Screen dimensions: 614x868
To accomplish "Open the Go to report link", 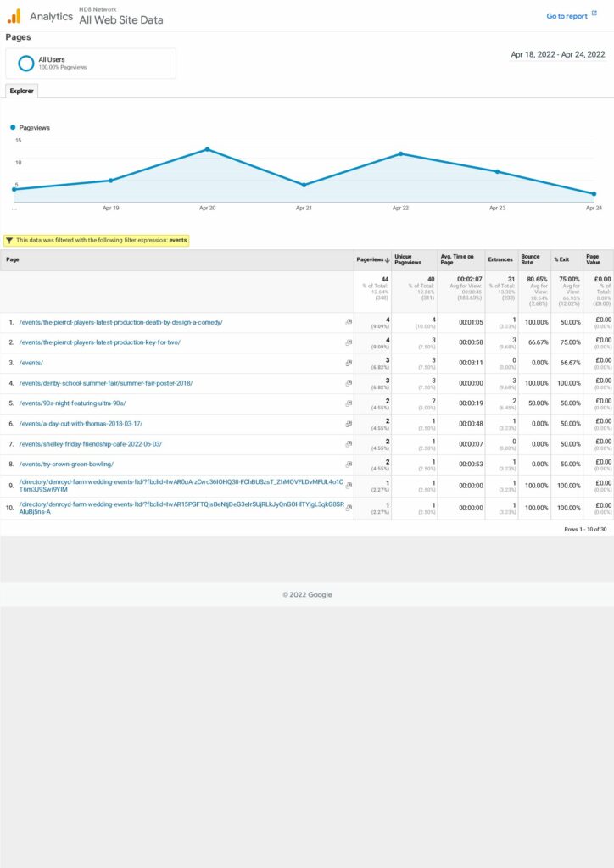I will (567, 16).
